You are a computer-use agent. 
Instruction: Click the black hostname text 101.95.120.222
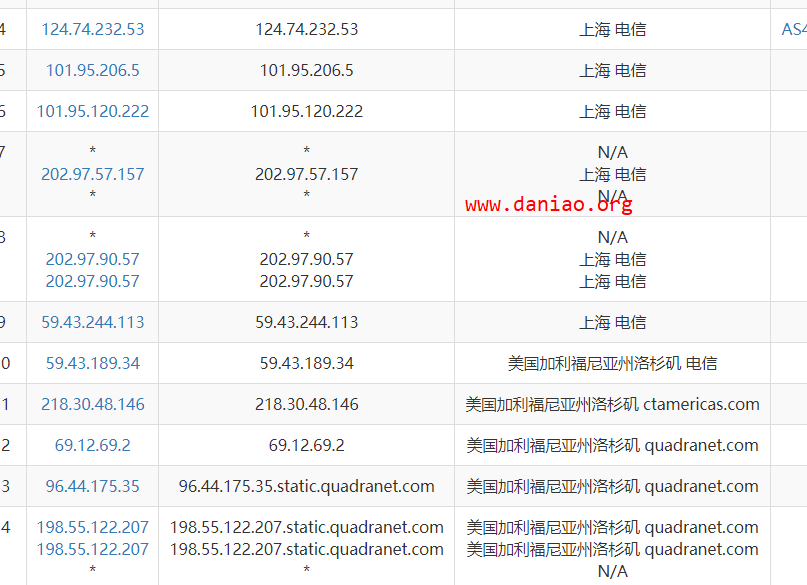(307, 112)
